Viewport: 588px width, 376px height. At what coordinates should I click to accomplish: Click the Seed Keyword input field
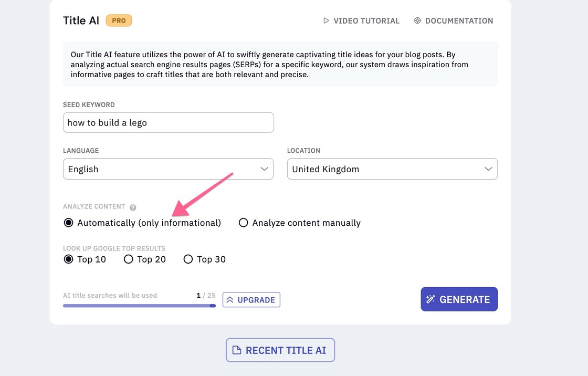169,122
